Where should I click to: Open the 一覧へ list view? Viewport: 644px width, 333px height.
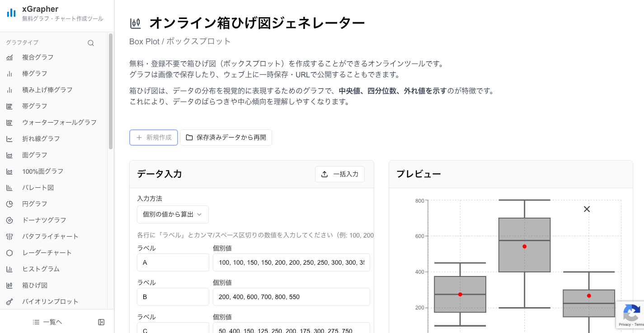[x=47, y=322]
